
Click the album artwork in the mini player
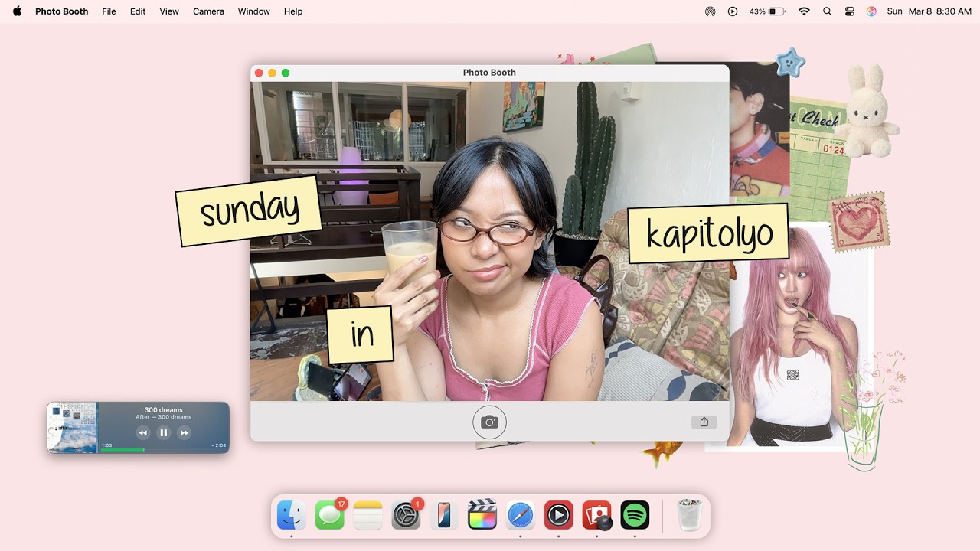pos(72,428)
